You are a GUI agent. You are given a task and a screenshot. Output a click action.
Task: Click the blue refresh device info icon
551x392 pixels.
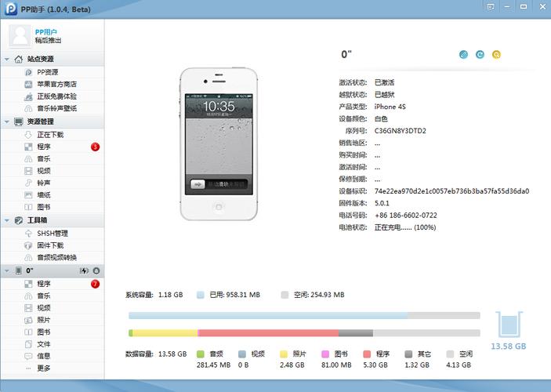pos(480,55)
